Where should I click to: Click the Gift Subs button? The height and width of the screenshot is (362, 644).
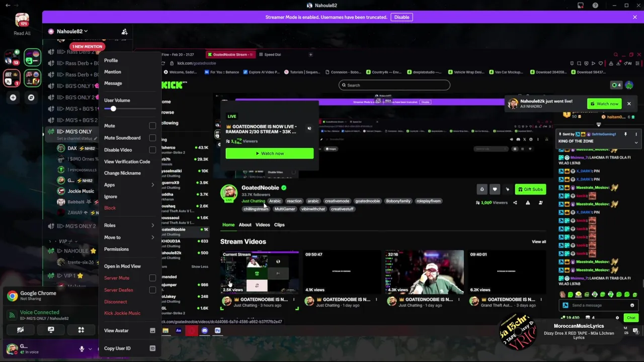(530, 190)
